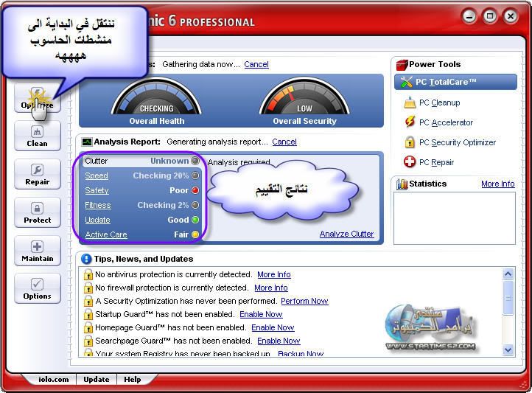This screenshot has width=532, height=393.
Task: Open the Active Care analysis link
Action: click(x=106, y=234)
